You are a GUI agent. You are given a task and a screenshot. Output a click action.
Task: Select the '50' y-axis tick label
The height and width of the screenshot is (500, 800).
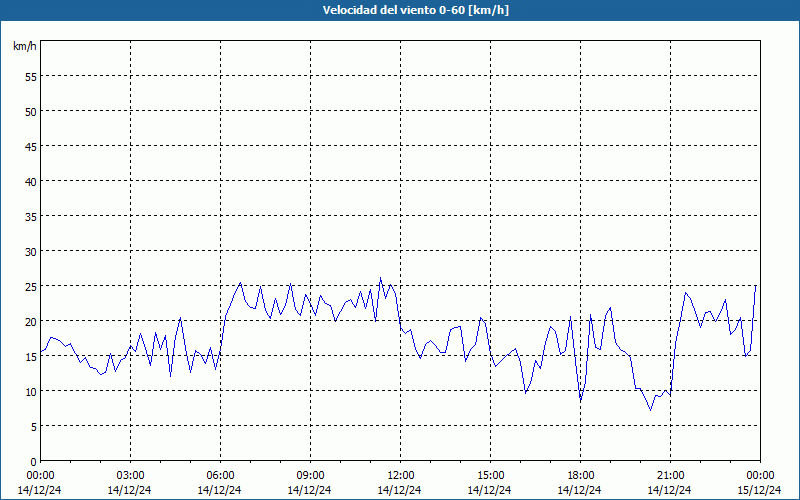pos(31,112)
